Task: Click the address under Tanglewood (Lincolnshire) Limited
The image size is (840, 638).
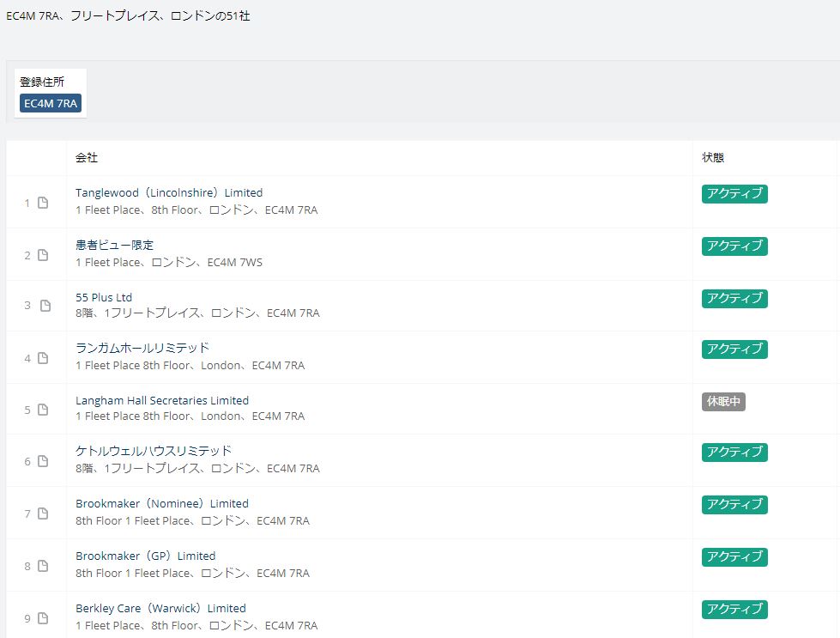Action: point(196,210)
